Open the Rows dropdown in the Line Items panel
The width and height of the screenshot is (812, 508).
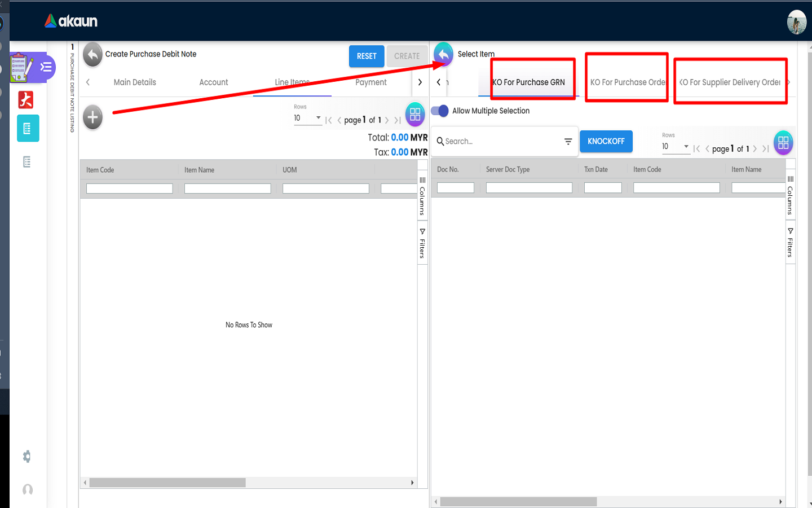coord(307,118)
